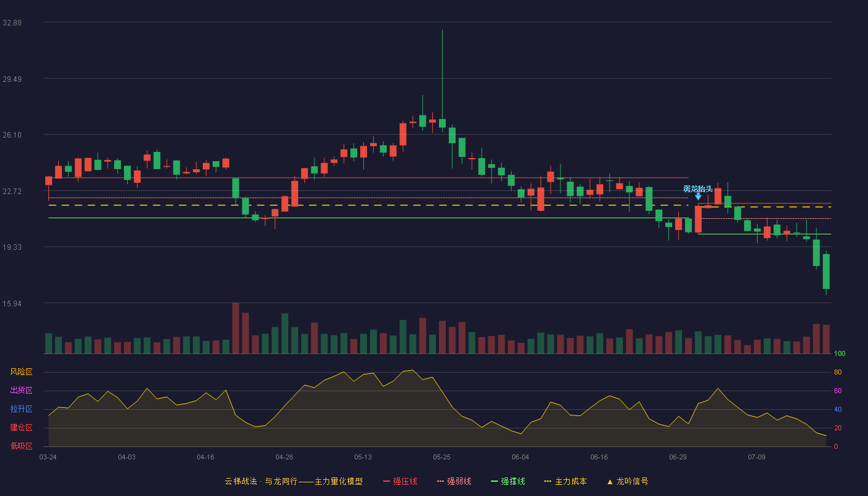Select the 29.49 price axis label
This screenshot has height=496, width=868.
[12, 79]
